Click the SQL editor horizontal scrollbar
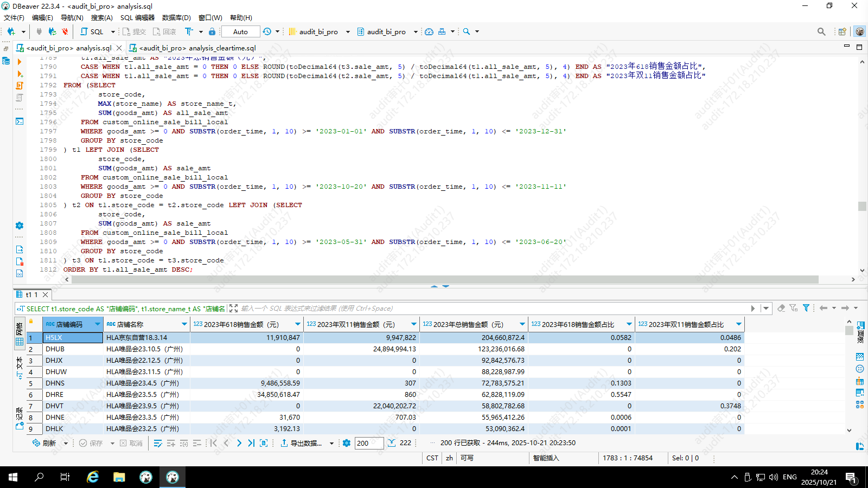 point(445,279)
